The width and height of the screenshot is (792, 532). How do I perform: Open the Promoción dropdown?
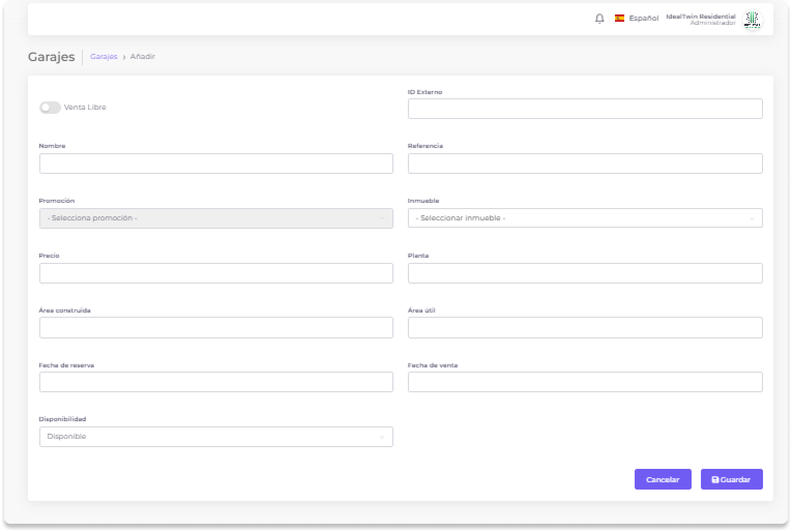(216, 218)
